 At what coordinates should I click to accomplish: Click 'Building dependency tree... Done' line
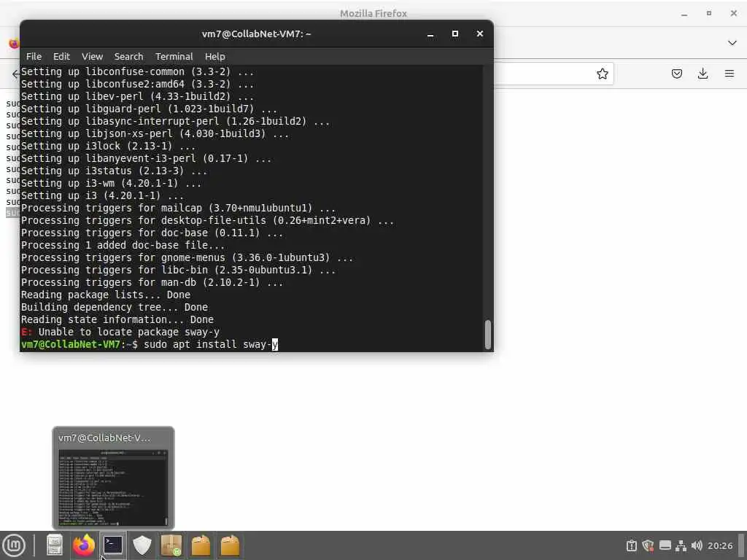click(115, 307)
